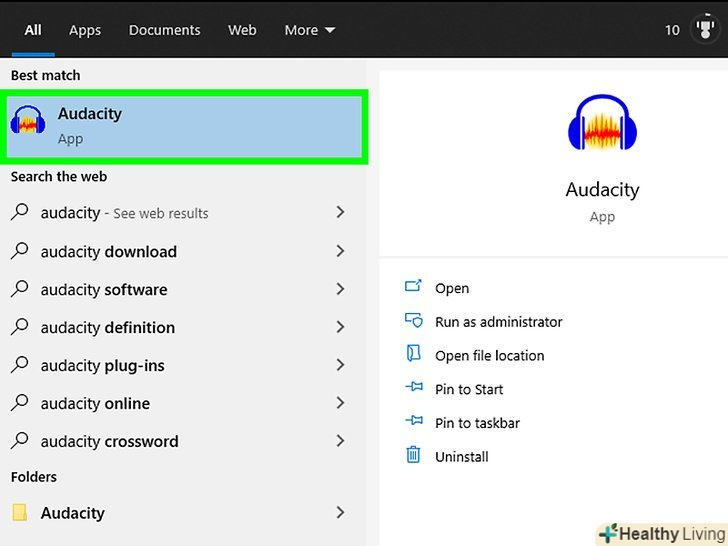Click the Open icon in the action list
Screen dimensions: 728x546
[414, 287]
